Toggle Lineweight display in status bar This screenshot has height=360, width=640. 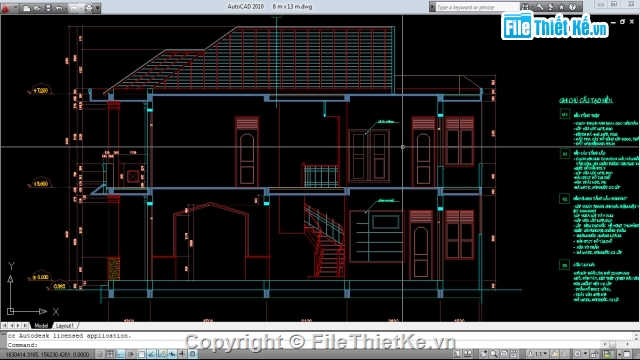(x=182, y=355)
